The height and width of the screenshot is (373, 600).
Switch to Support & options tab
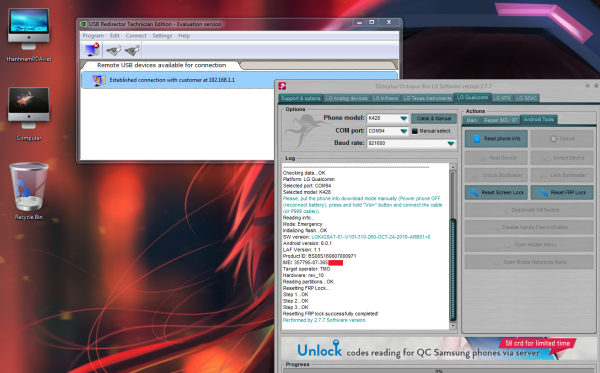(301, 98)
